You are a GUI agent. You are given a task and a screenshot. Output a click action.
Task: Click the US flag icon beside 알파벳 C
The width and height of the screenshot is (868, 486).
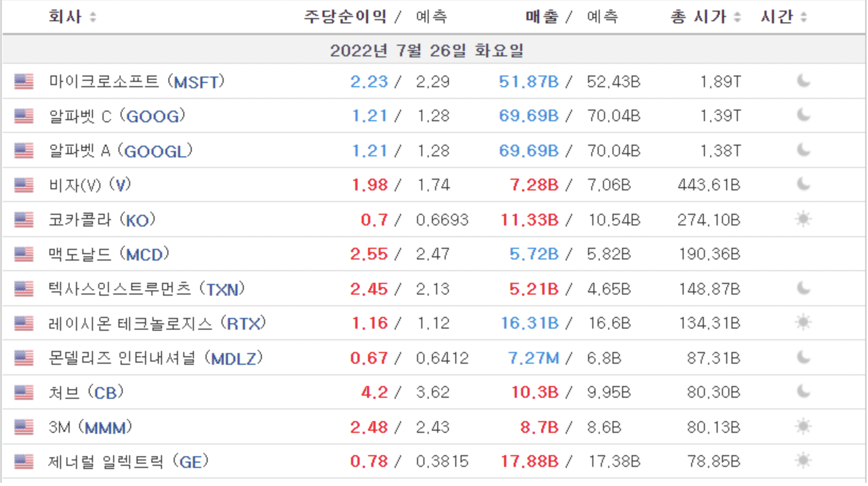pos(24,116)
